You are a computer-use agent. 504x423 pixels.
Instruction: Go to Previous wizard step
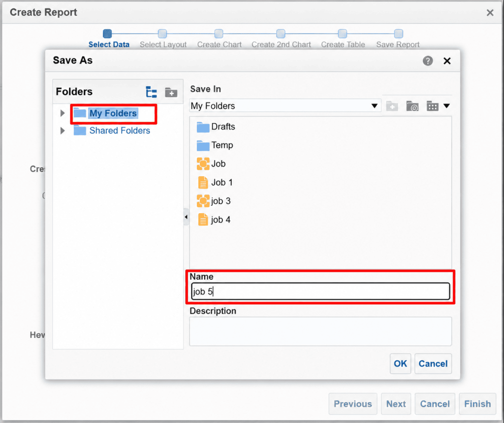click(x=352, y=404)
